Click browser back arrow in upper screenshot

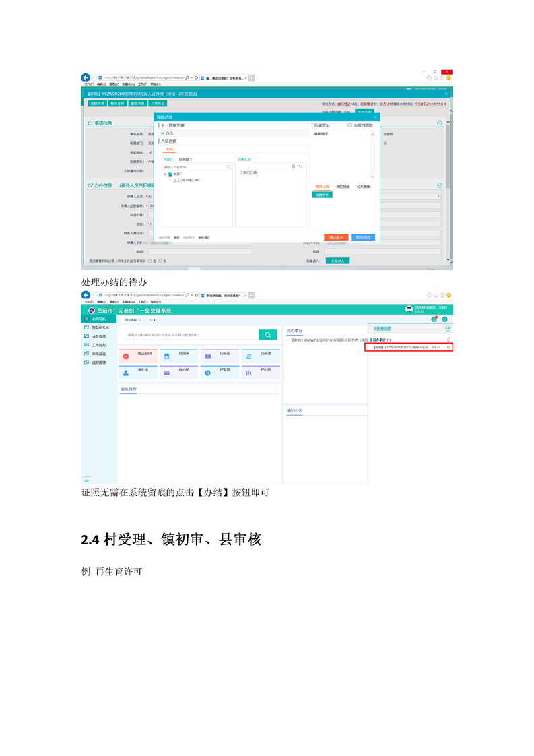(x=86, y=77)
